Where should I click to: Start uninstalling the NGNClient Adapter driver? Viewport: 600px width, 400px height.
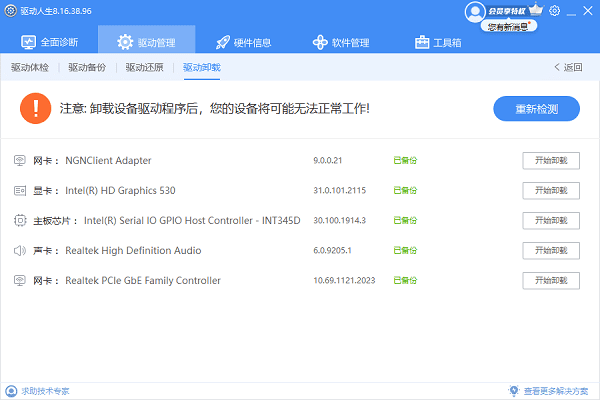point(551,161)
